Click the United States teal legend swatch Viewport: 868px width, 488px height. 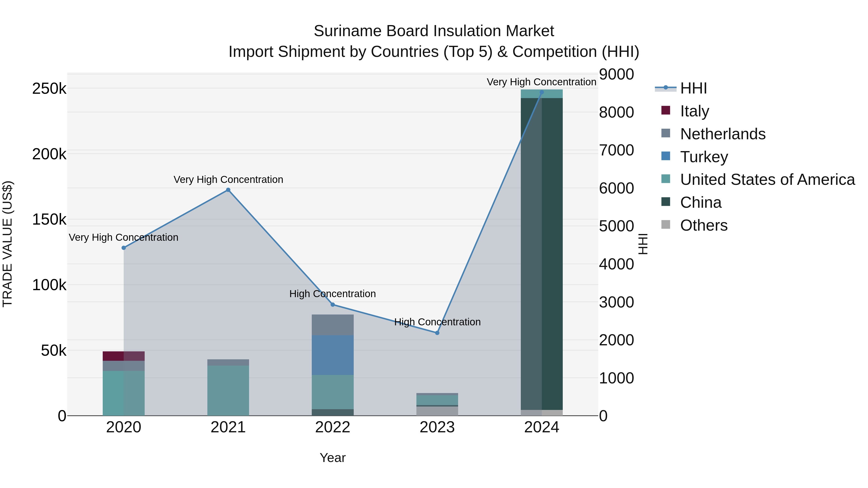[666, 179]
